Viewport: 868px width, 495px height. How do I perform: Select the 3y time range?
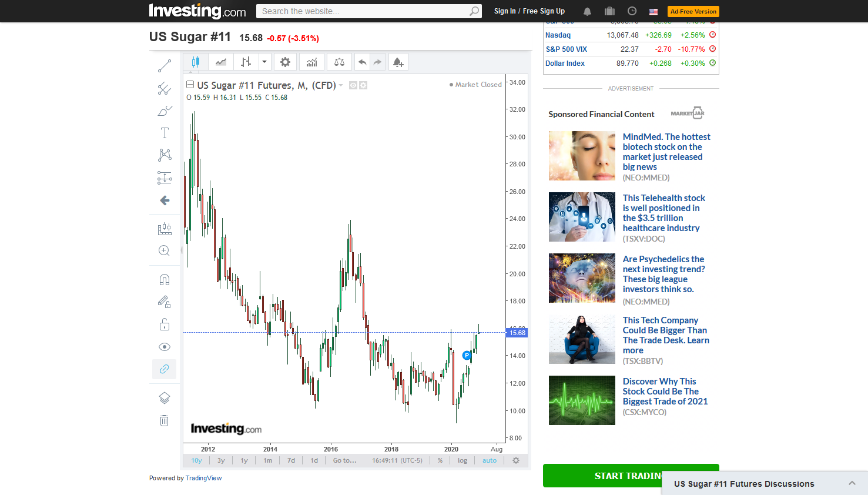(x=221, y=460)
